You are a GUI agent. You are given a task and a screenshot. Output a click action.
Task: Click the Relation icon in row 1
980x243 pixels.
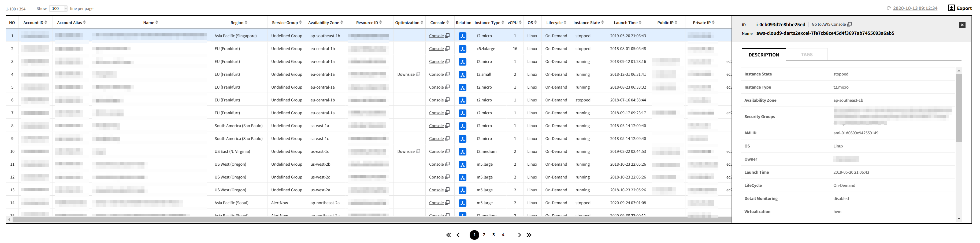462,36
